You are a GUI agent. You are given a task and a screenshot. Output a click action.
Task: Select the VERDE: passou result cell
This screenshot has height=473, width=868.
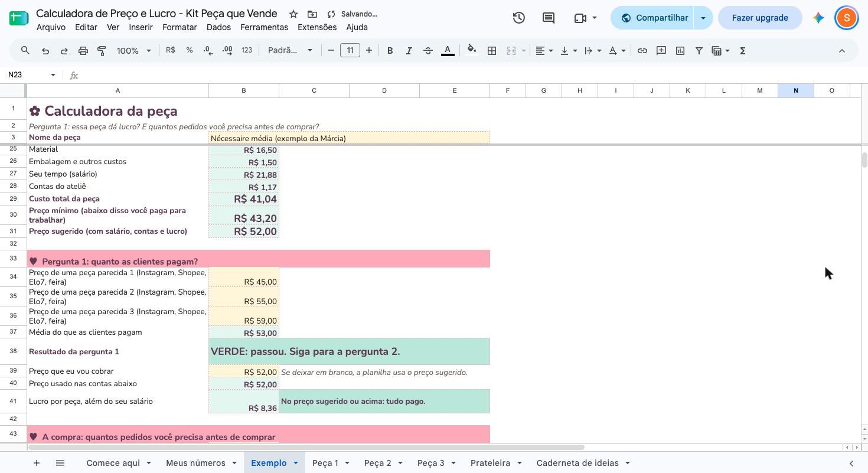[x=349, y=351]
